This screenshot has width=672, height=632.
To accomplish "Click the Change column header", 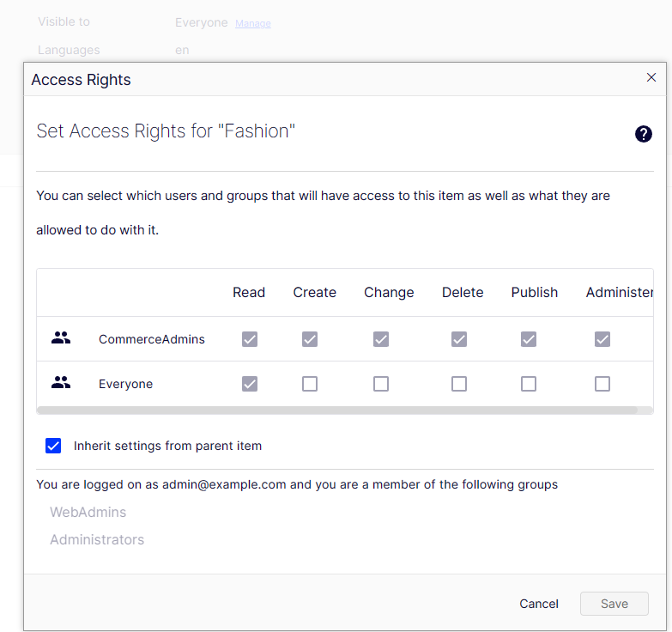I will (389, 293).
